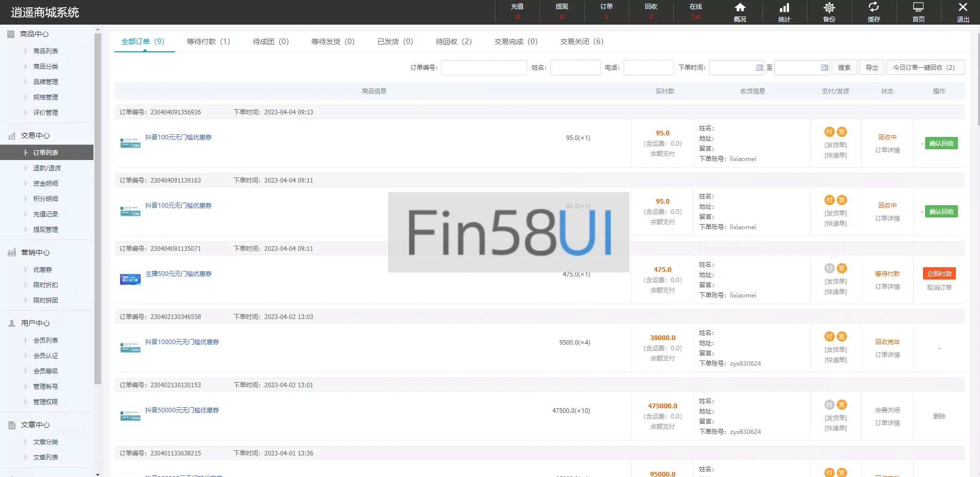Viewport: 980px width, 477px height.
Task: Click the sidebar scrollbar down arrow
Action: click(98, 473)
